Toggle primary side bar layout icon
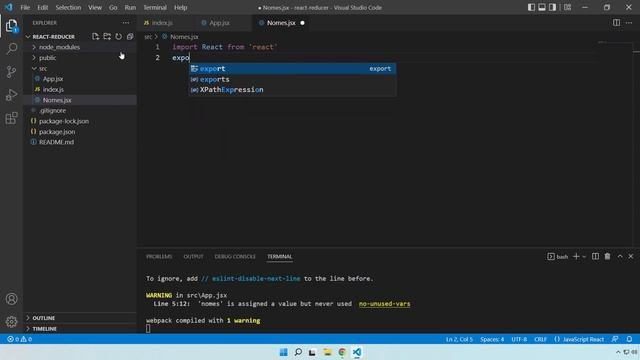Image resolution: width=640 pixels, height=360 pixels. (x=531, y=7)
